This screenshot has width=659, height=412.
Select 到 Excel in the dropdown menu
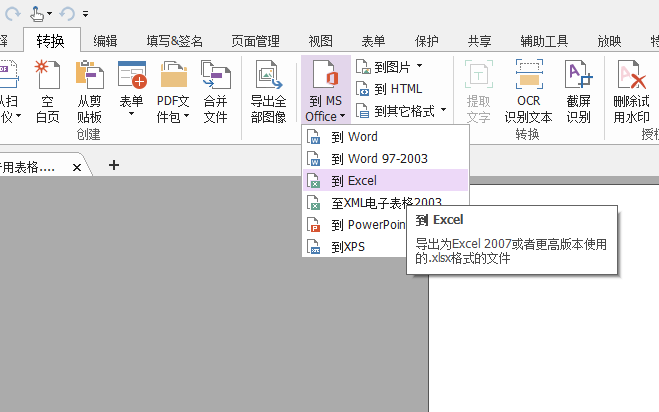385,180
